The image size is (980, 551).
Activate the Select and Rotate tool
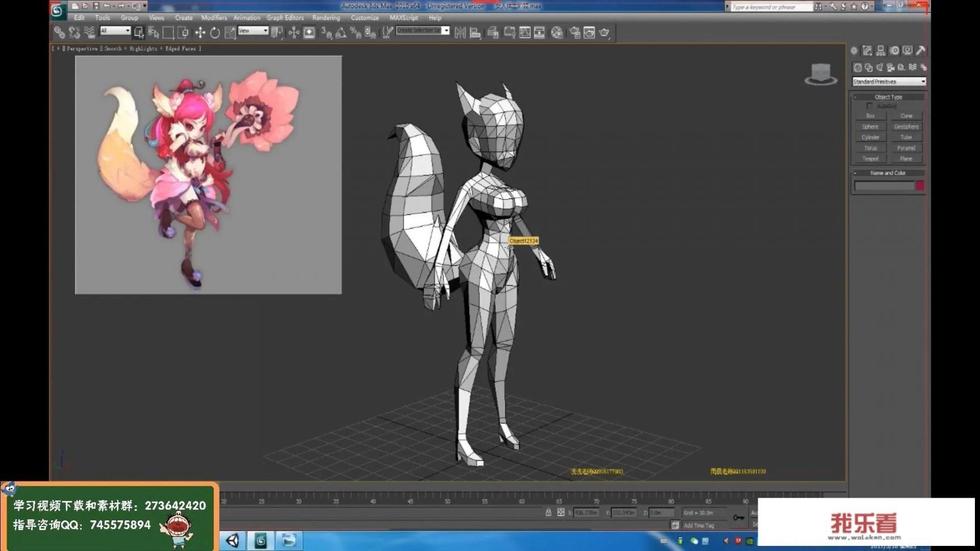215,33
